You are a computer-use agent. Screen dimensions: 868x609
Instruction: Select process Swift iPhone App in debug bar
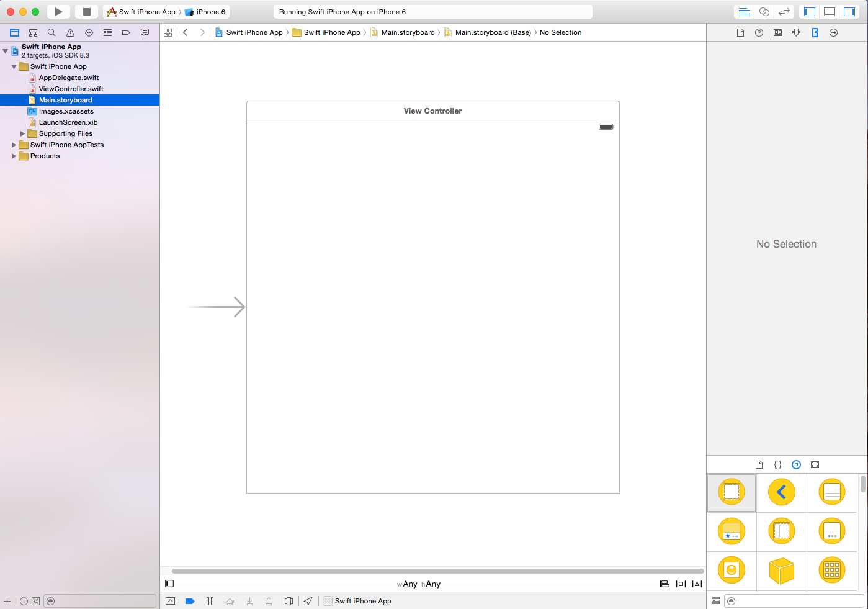(357, 601)
